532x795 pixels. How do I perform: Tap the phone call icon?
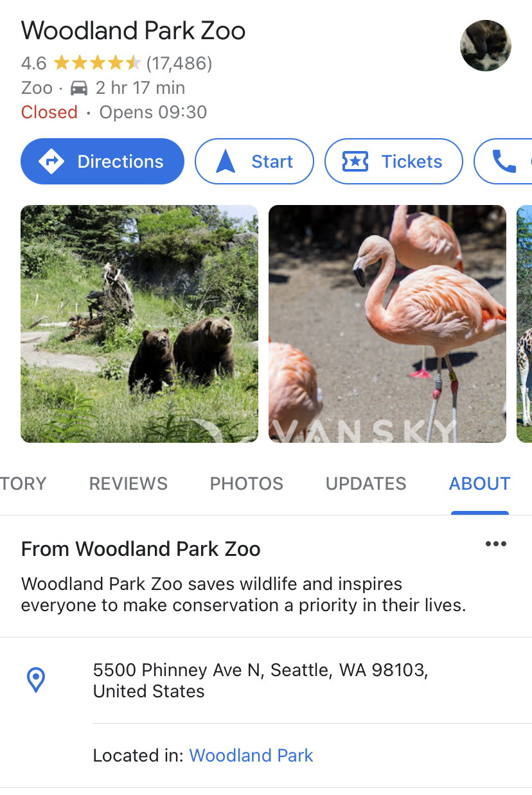tap(504, 161)
